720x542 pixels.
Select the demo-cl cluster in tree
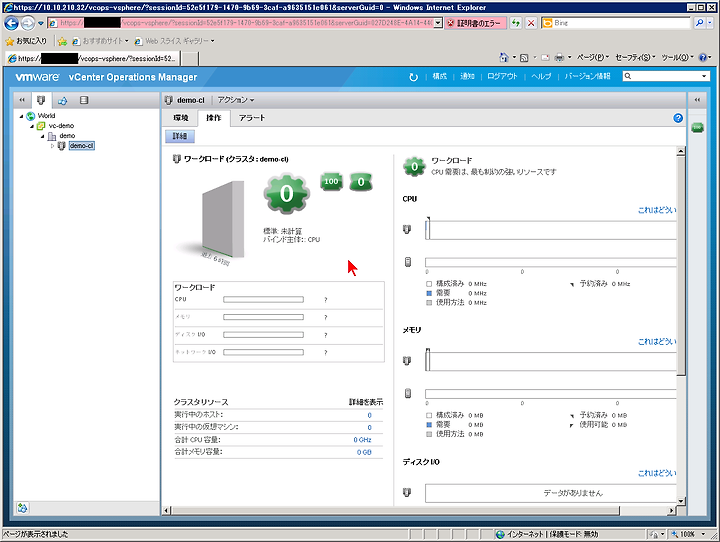[x=82, y=146]
